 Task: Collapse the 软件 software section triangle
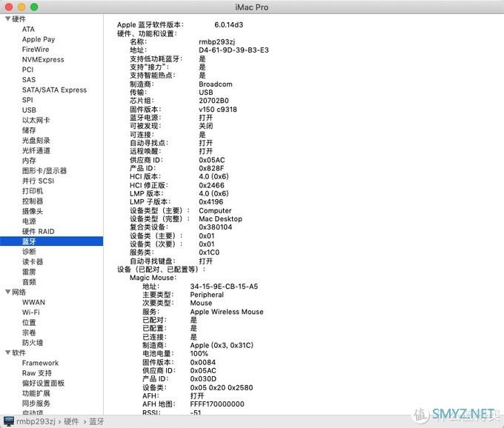(x=8, y=352)
